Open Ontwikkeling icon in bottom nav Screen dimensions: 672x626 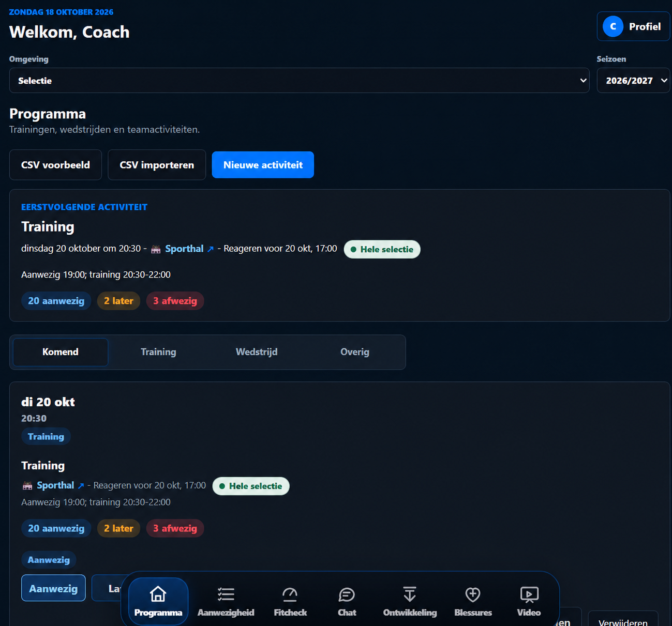point(410,594)
